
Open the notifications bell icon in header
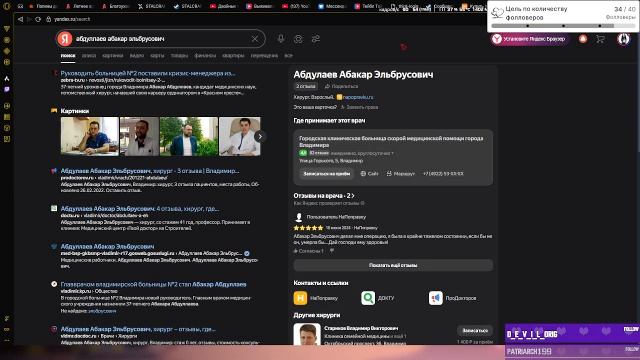(x=583, y=39)
